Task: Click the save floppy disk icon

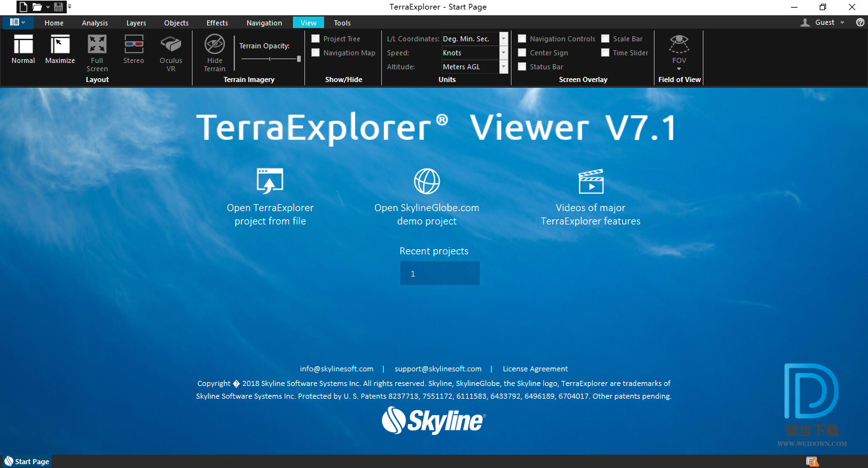Action: coord(58,7)
